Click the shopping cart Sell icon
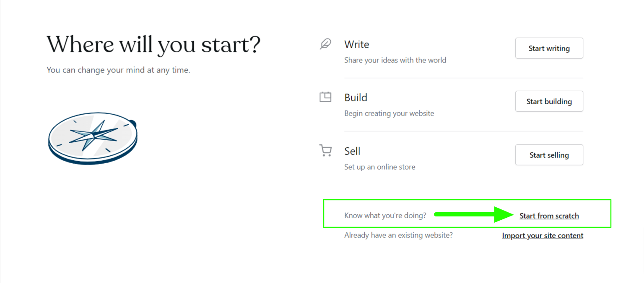The width and height of the screenshot is (644, 283). pyautogui.click(x=325, y=151)
